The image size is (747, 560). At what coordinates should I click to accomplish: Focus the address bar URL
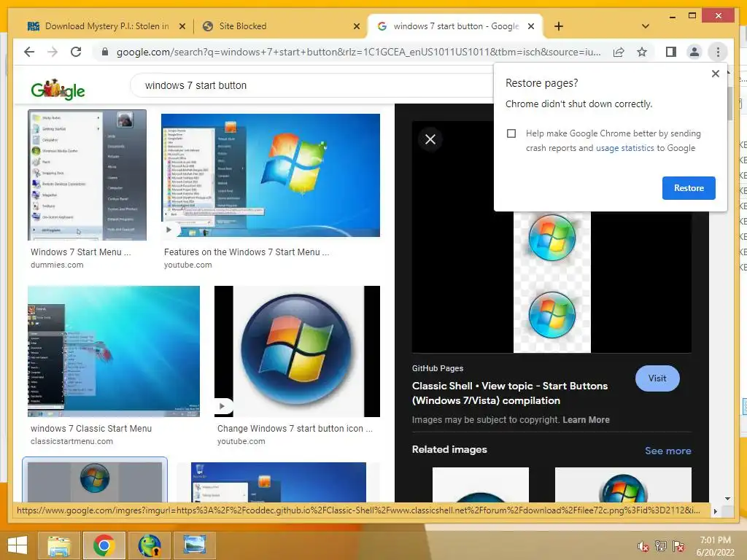tap(358, 52)
